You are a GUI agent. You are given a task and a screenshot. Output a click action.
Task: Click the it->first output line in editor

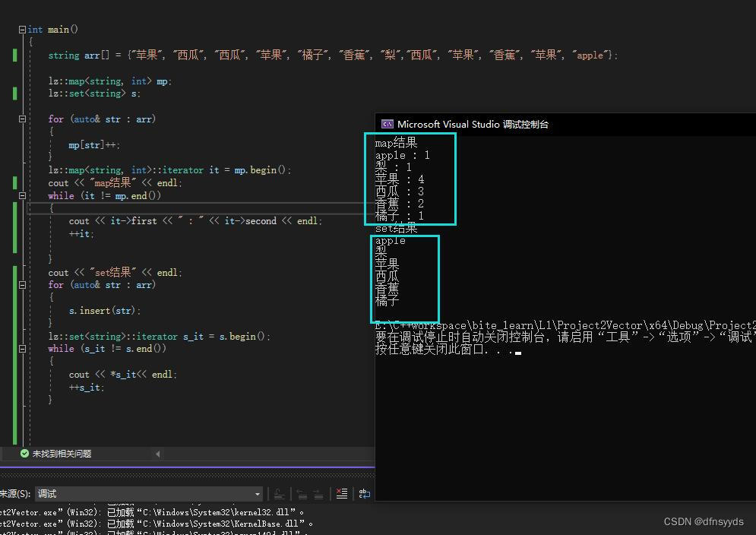coord(195,221)
